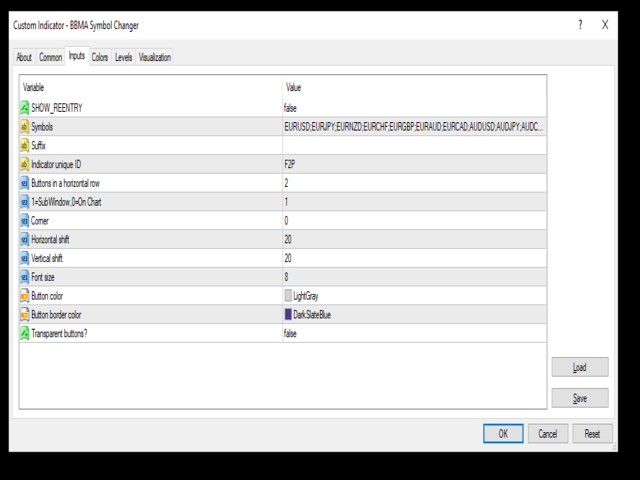This screenshot has width=640, height=480.
Task: Click the Load button
Action: click(580, 367)
